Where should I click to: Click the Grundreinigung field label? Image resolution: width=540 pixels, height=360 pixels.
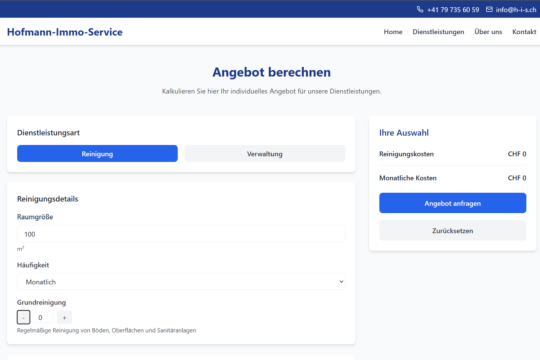click(x=41, y=302)
